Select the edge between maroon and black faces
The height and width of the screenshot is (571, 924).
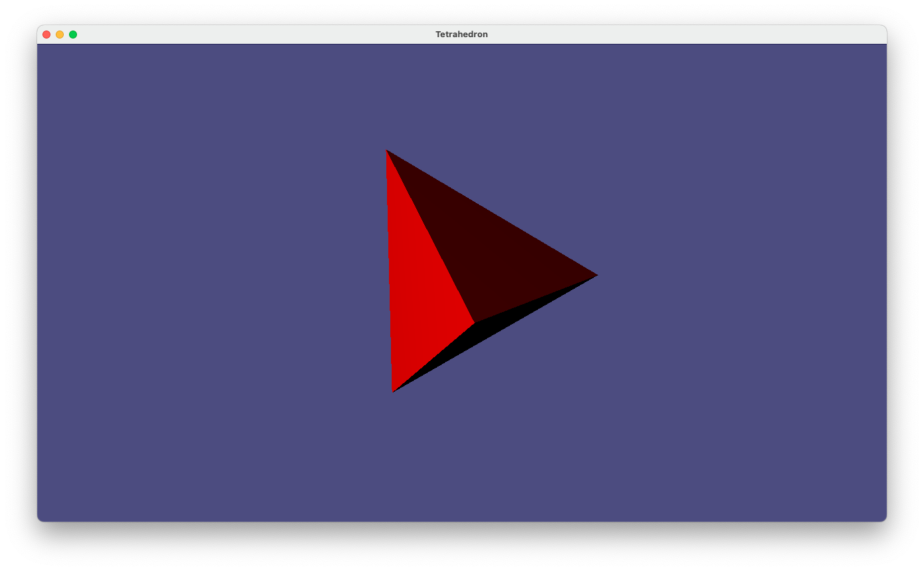click(536, 299)
